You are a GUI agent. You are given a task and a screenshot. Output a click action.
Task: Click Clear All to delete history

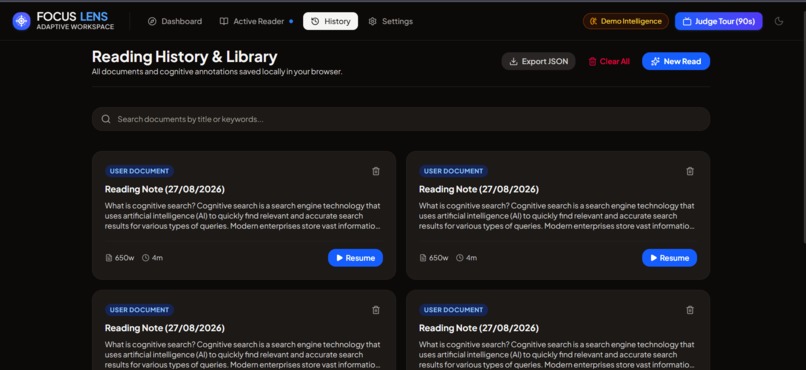pos(609,62)
